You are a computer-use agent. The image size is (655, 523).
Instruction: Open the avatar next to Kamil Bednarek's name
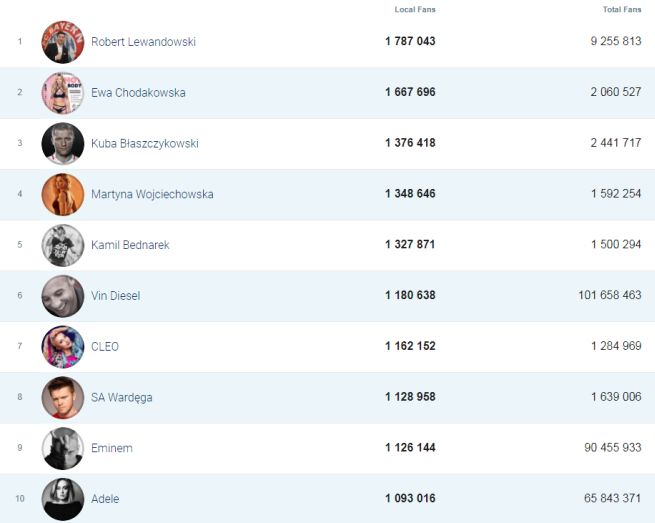[x=62, y=245]
